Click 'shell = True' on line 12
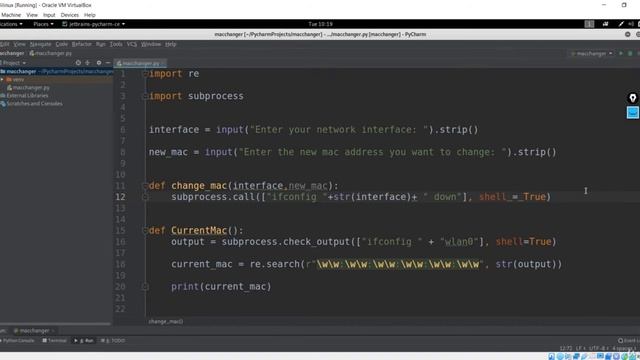This screenshot has height=360, width=640. [512, 197]
